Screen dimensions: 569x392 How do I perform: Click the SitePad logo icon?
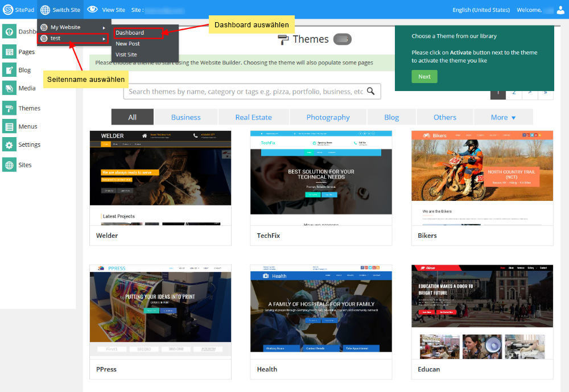tap(8, 10)
